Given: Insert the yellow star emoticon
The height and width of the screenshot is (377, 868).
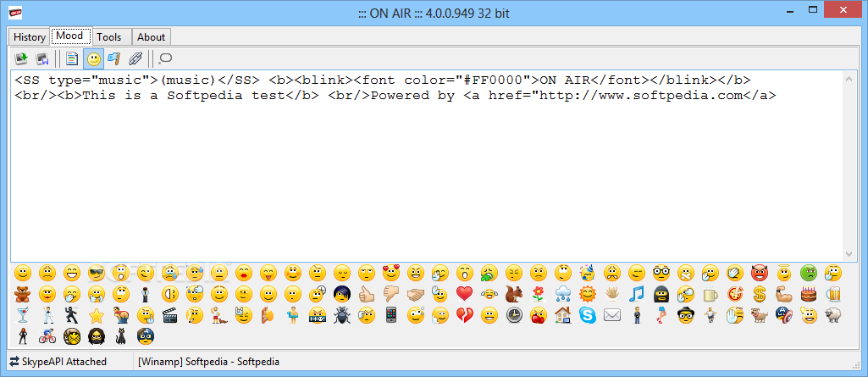Looking at the screenshot, I should 97,315.
